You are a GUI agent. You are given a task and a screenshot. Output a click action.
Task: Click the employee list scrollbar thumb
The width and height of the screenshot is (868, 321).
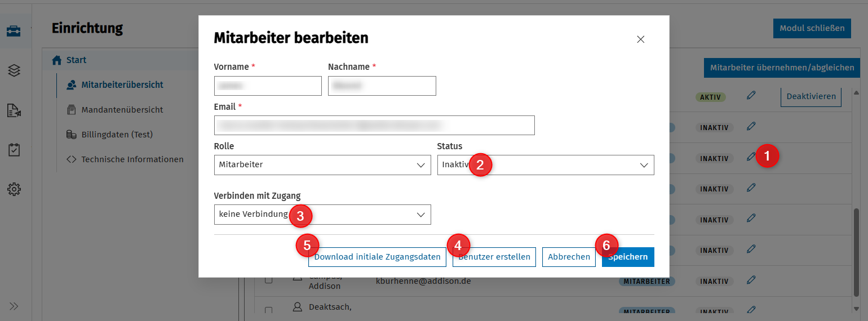click(857, 251)
